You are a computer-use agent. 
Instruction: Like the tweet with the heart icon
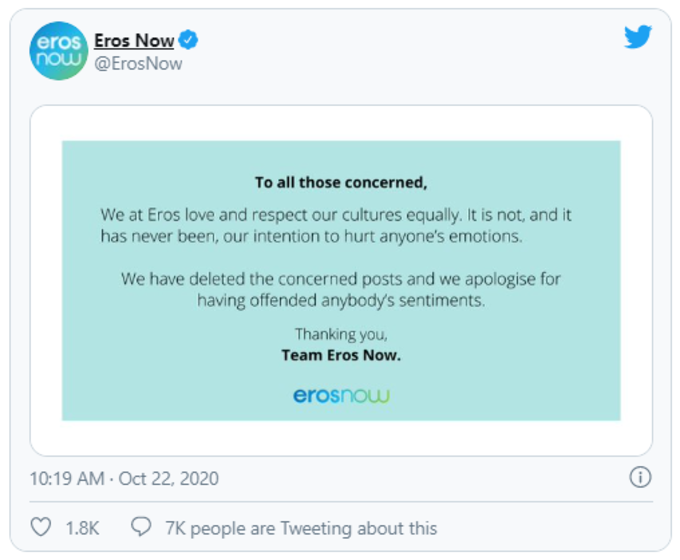(41, 527)
